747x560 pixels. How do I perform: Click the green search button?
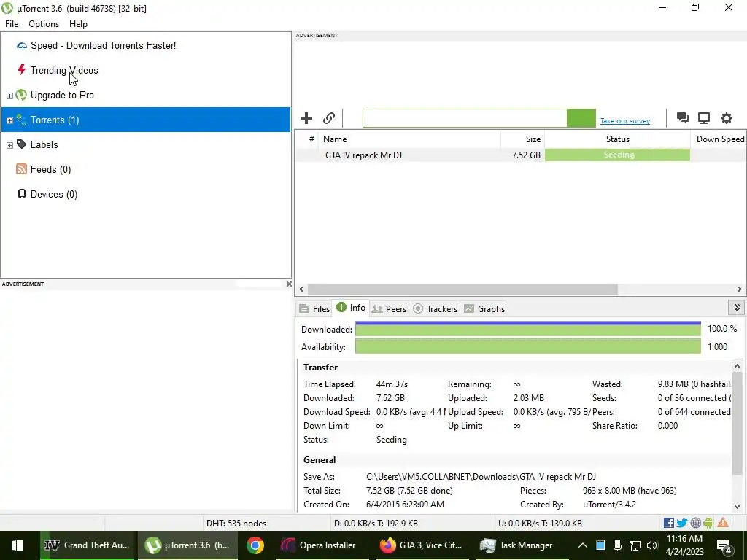pos(581,118)
